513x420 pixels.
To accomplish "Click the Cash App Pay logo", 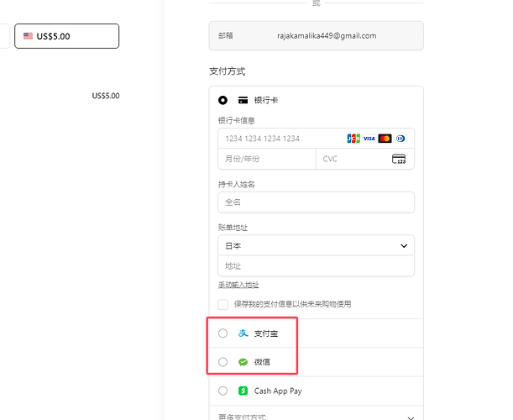I will click(243, 391).
